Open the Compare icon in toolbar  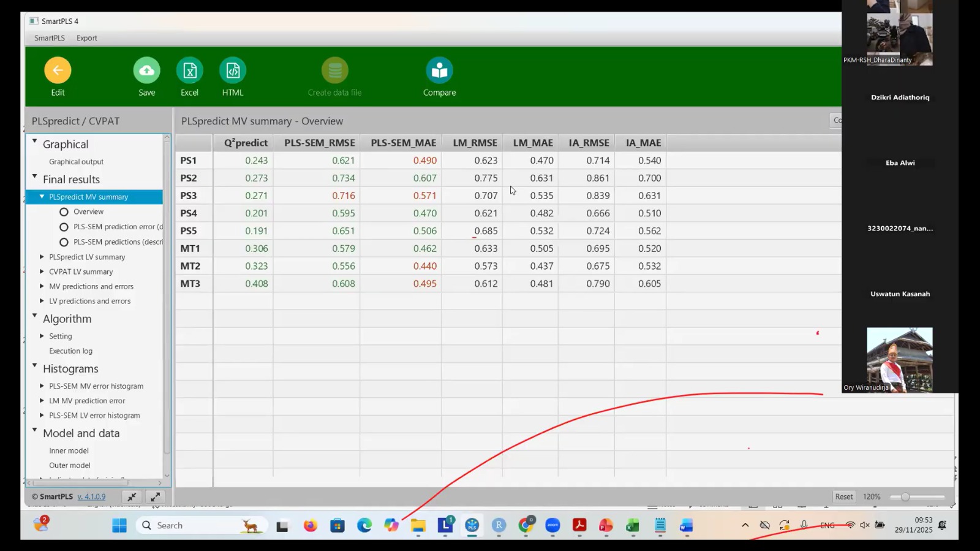(439, 71)
